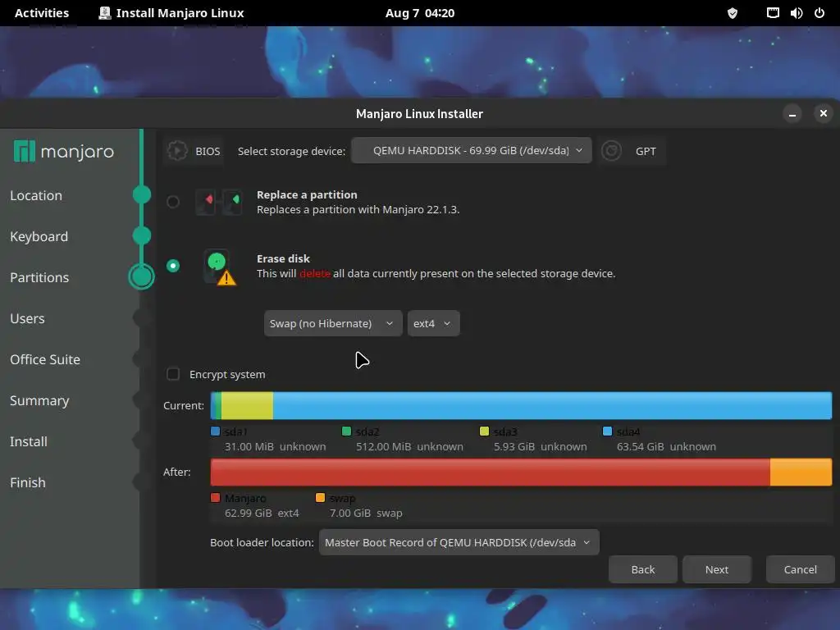Click the Back button
Viewport: 840px width, 630px height.
(x=643, y=569)
